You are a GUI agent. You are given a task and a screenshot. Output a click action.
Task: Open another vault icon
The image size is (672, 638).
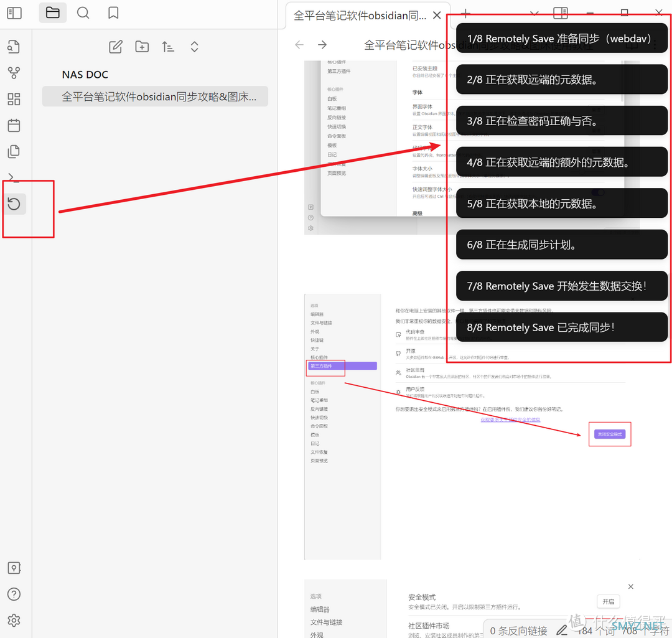14,568
